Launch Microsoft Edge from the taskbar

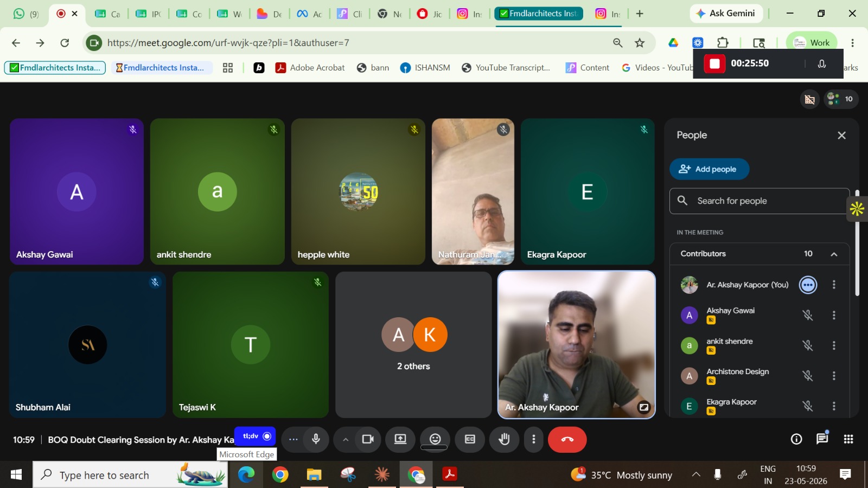pyautogui.click(x=246, y=475)
